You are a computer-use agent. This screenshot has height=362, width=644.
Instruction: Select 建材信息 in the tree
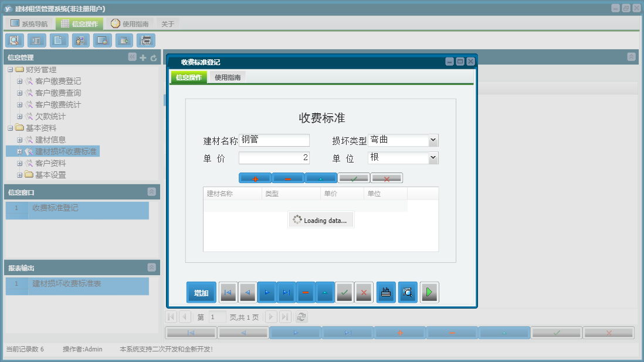point(50,140)
